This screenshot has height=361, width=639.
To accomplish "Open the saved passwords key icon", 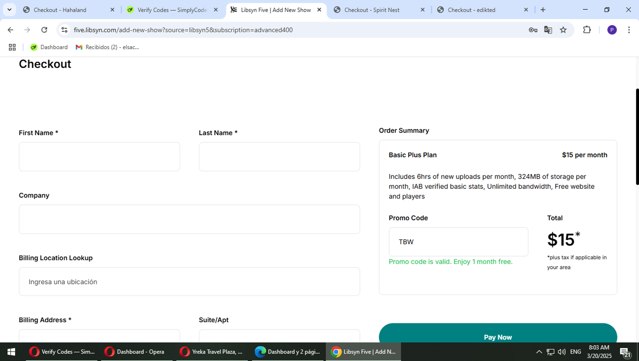I will pyautogui.click(x=533, y=30).
